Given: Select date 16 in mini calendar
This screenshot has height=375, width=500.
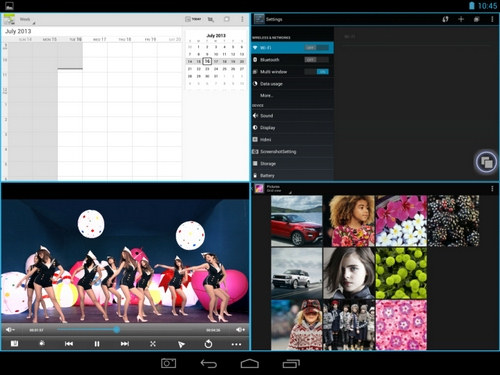Looking at the screenshot, I should point(207,61).
